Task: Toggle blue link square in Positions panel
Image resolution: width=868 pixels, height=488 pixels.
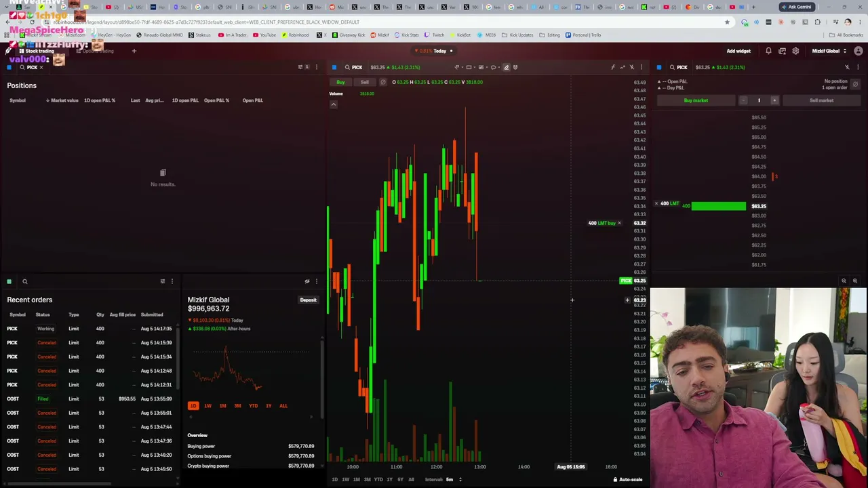Action: (x=9, y=67)
